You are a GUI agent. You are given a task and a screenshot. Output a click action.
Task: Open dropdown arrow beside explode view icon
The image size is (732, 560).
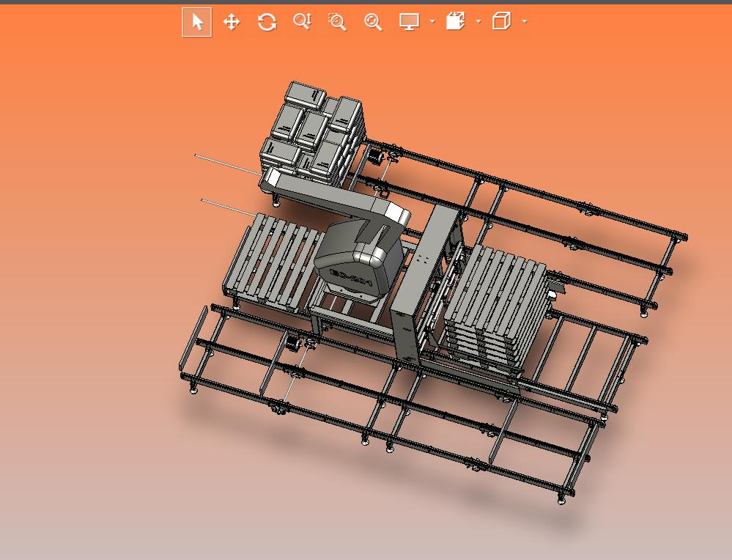478,21
